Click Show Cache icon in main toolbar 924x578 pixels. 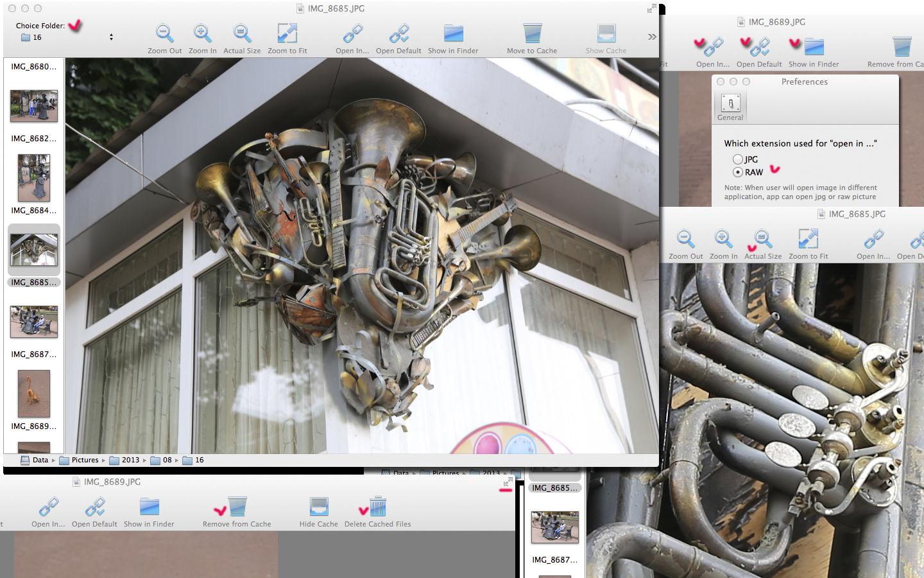tap(606, 34)
